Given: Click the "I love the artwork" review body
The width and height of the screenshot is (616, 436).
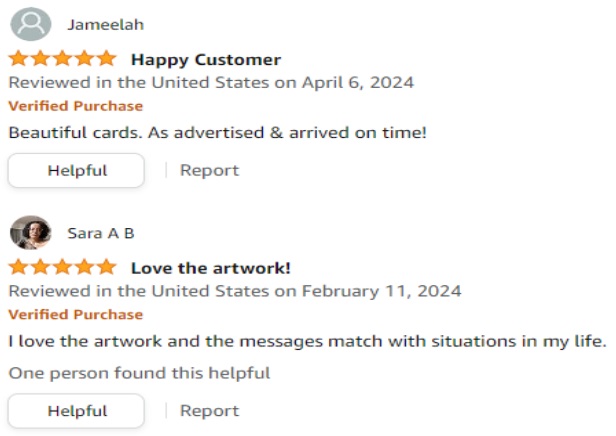Looking at the screenshot, I should [x=307, y=341].
